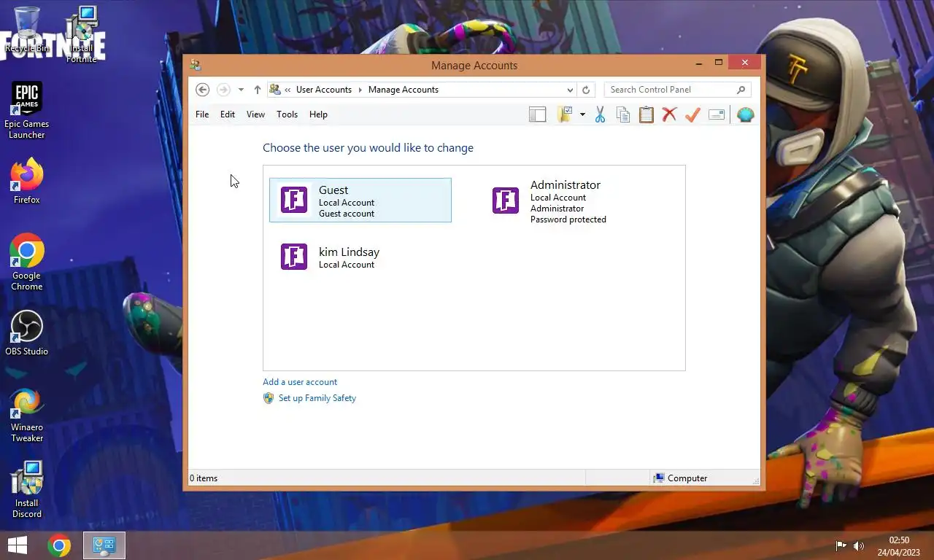Click the Forward navigation arrow

tap(223, 90)
